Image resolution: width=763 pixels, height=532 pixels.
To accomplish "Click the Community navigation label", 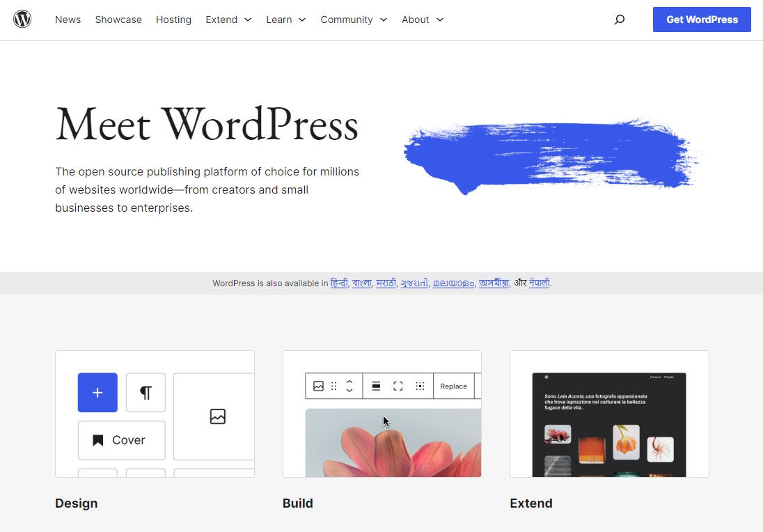I will 347,19.
